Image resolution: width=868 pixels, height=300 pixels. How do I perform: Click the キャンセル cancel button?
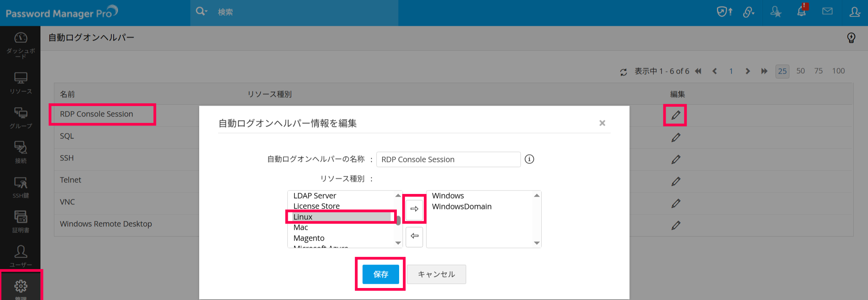(x=436, y=274)
